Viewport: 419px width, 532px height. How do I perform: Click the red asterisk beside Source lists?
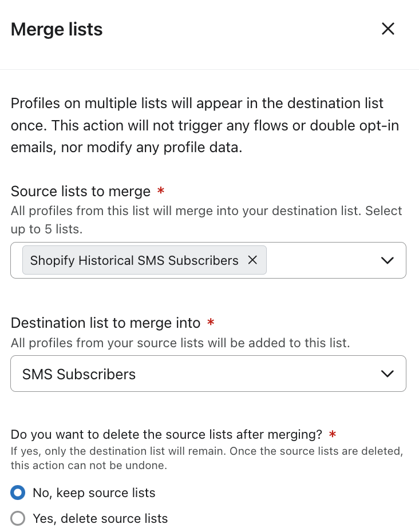(161, 191)
